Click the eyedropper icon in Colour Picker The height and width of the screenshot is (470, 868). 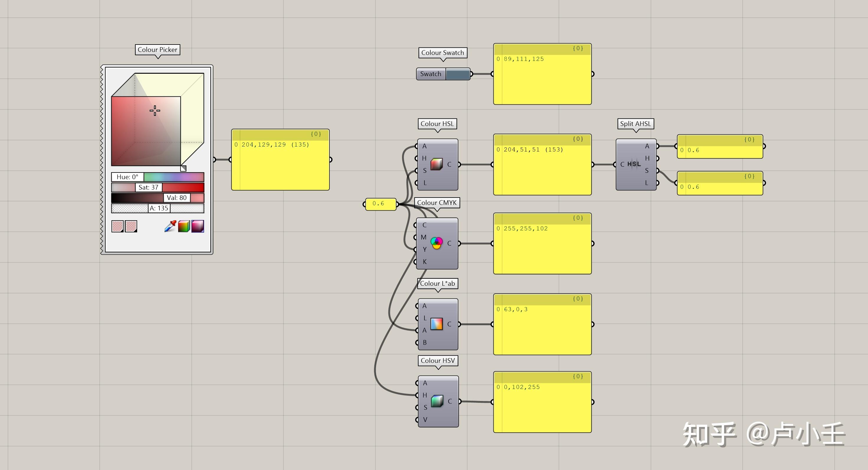pyautogui.click(x=170, y=226)
